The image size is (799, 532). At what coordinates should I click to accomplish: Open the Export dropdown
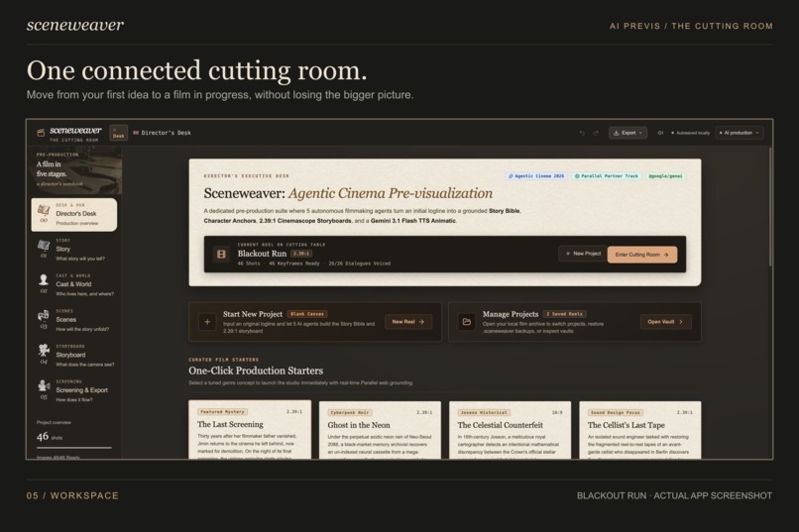(628, 133)
